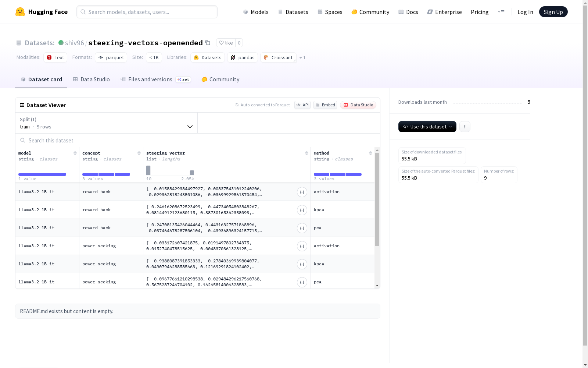Click the first llama3.2-1B-it cell
The image size is (588, 368).
click(x=47, y=192)
